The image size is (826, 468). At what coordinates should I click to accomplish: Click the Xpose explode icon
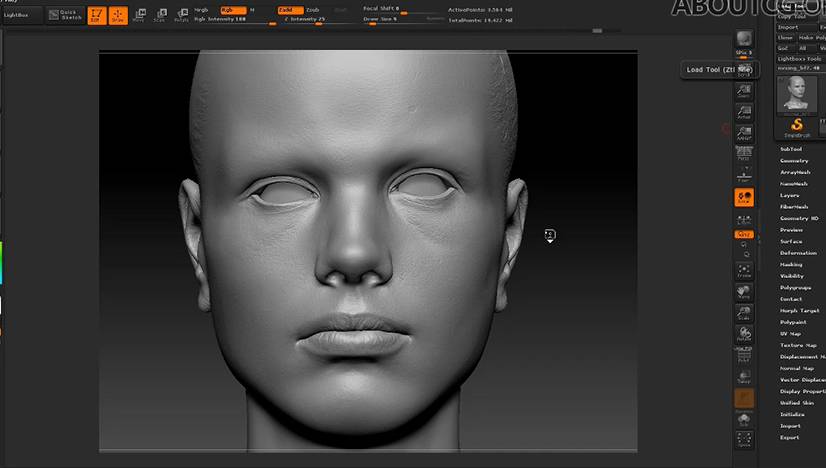(x=744, y=440)
